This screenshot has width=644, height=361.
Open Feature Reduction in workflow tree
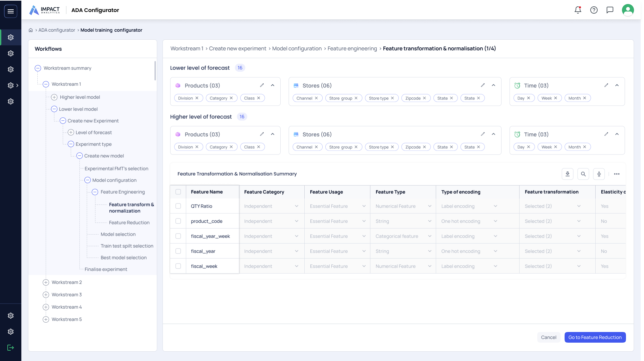129,223
